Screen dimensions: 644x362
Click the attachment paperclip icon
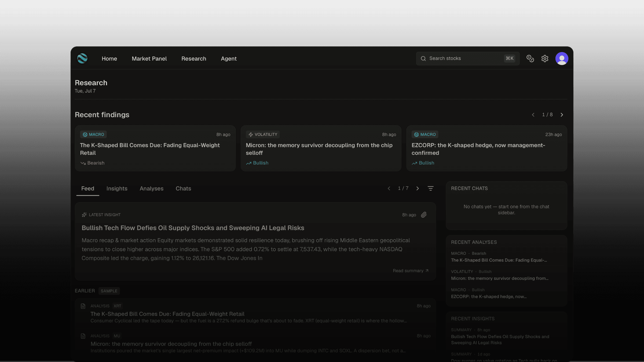pyautogui.click(x=424, y=215)
